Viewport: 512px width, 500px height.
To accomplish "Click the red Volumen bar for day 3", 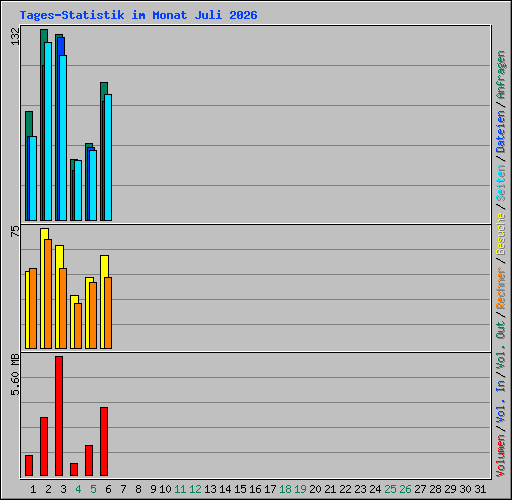I will click(x=59, y=416).
